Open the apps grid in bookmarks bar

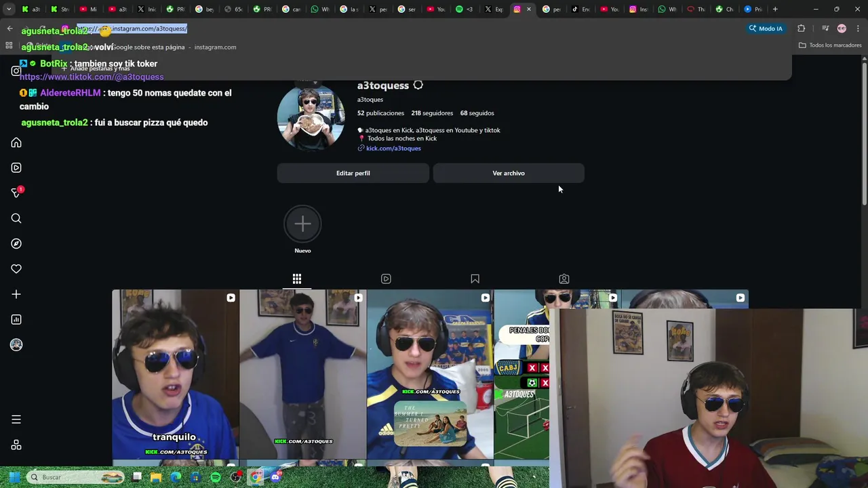[x=9, y=45]
